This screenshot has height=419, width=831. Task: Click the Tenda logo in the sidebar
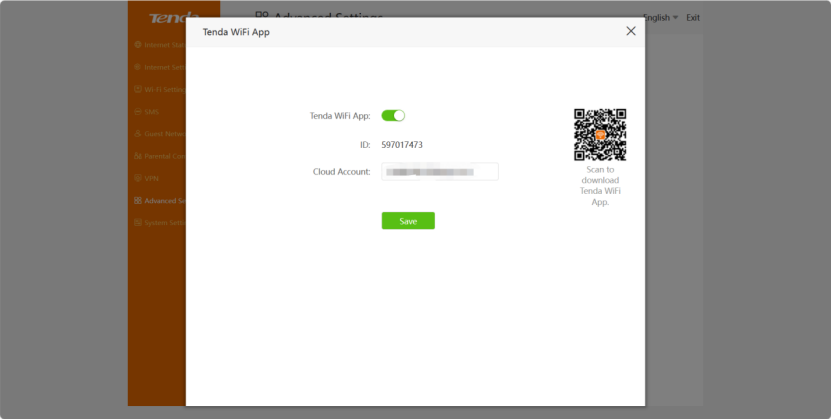[x=172, y=18]
